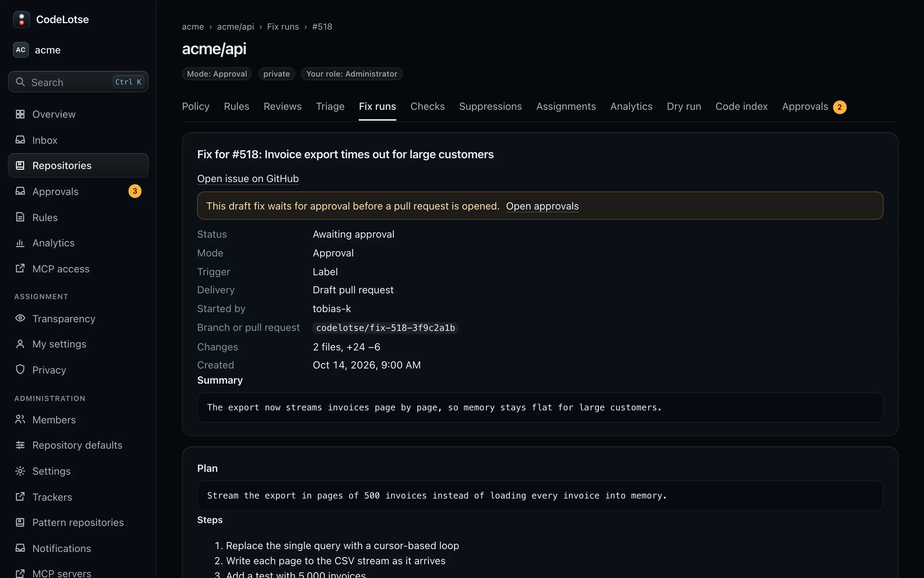Click the sidebar Analytics bar-chart icon
Screen dimensions: 924x578
[x=20, y=243]
